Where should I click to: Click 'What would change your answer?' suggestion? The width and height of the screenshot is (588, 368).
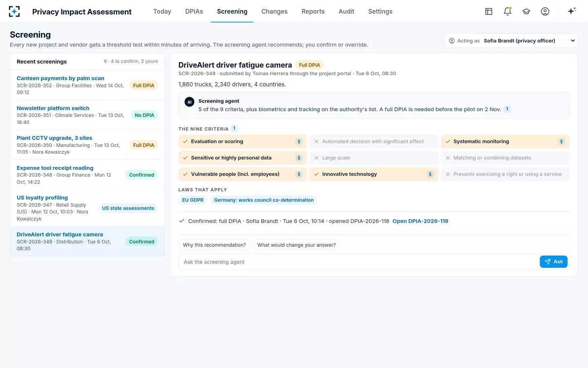pos(296,245)
